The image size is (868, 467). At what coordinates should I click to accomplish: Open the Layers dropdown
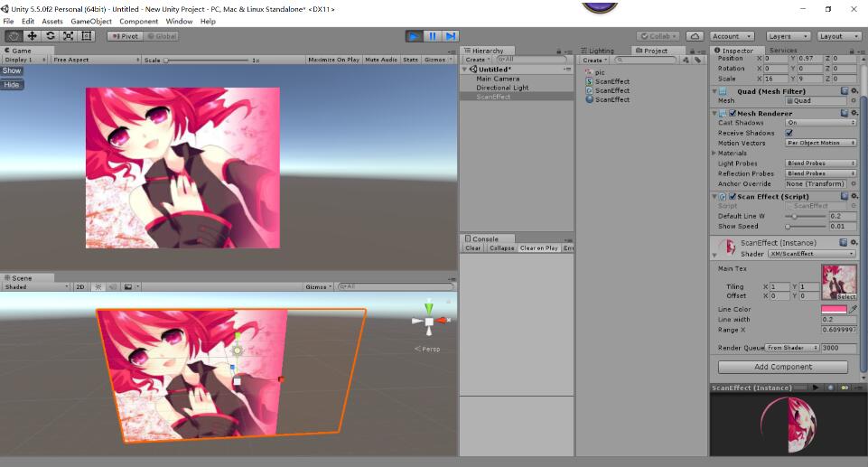coord(789,36)
